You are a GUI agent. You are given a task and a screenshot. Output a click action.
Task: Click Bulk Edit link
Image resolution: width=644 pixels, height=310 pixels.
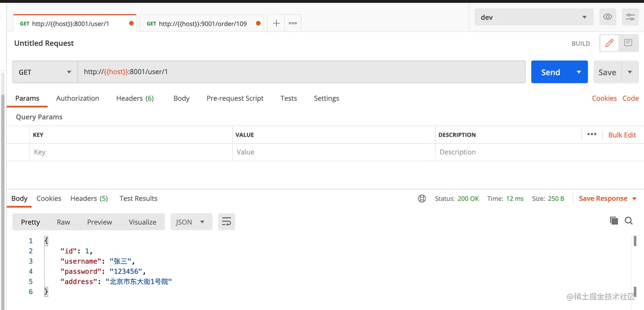622,135
